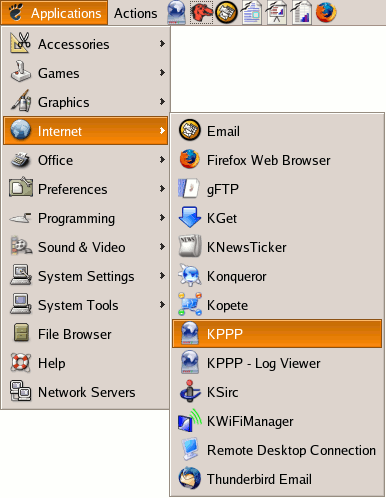The image size is (386, 498).
Task: Open the Applications menu in the panel
Action: pyautogui.click(x=54, y=13)
